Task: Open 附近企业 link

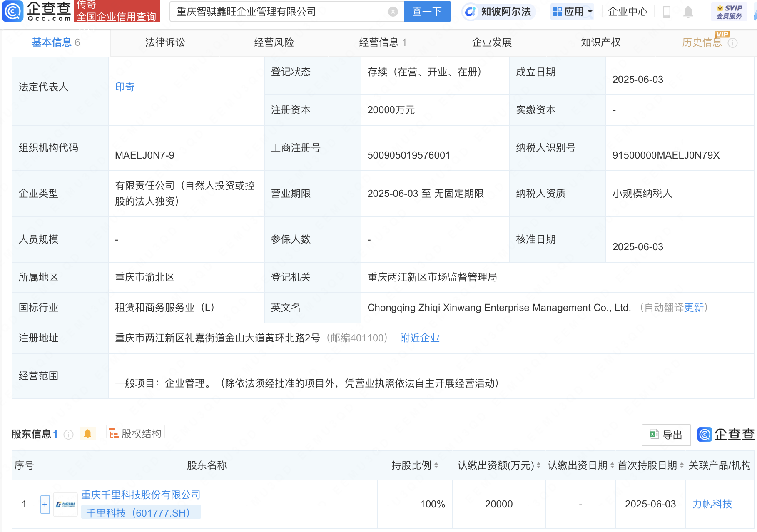Action: tap(420, 338)
